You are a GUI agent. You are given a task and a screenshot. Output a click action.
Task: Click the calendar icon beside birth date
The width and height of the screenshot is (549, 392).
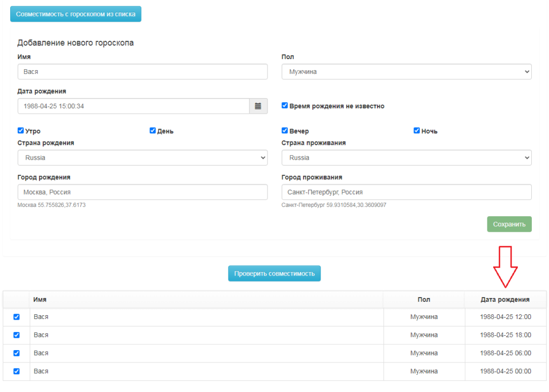click(258, 106)
